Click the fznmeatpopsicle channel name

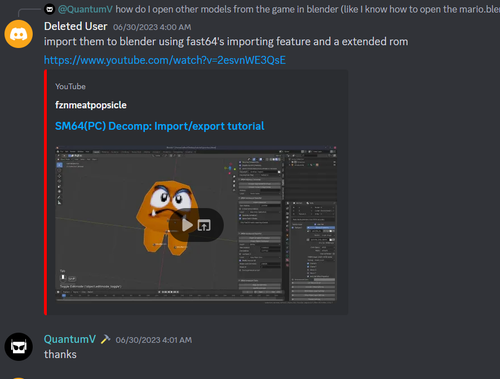(x=91, y=105)
